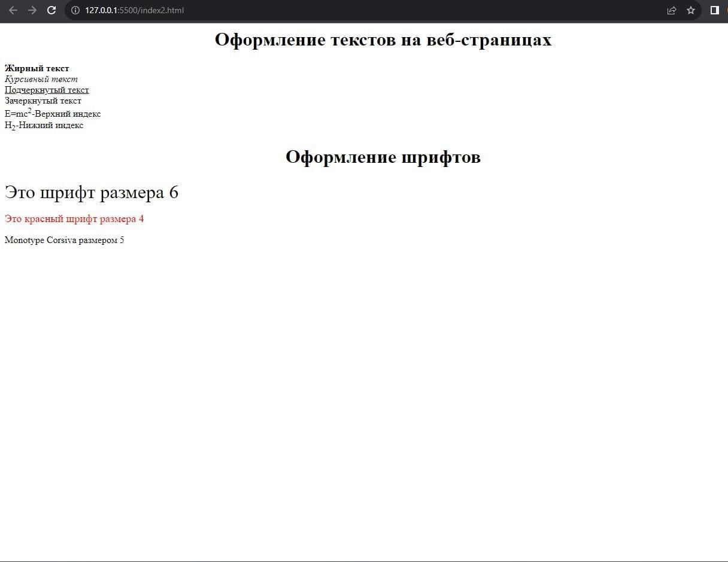View site information icon beside the URL

(75, 10)
